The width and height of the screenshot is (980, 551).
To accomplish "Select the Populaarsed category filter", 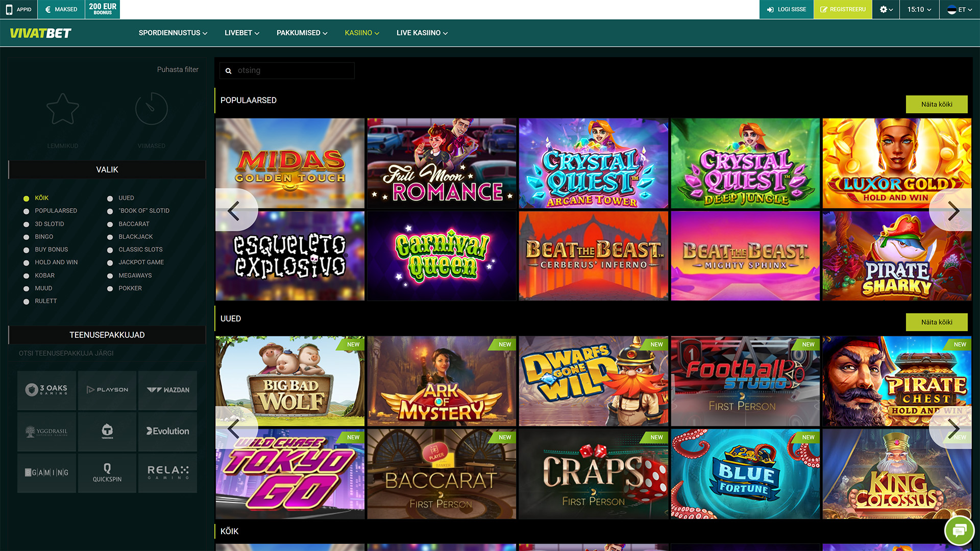I will pos(51,211).
